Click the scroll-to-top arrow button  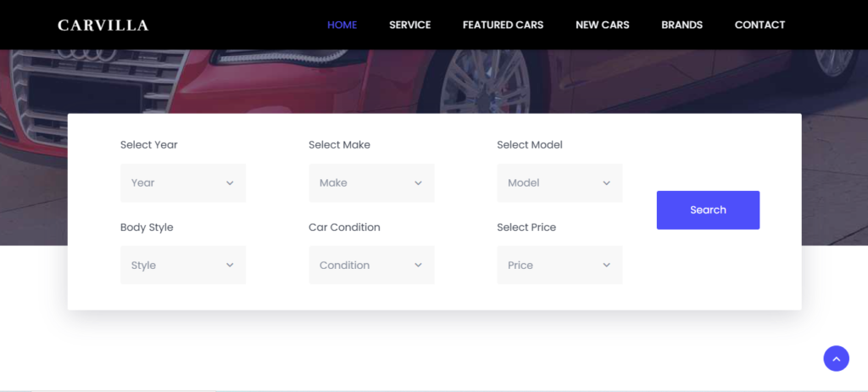836,359
